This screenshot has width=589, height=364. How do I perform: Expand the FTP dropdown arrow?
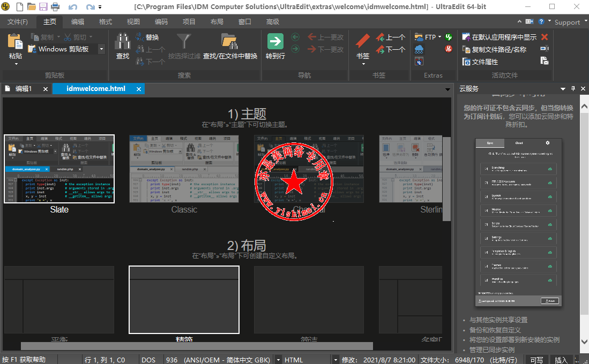coord(440,37)
